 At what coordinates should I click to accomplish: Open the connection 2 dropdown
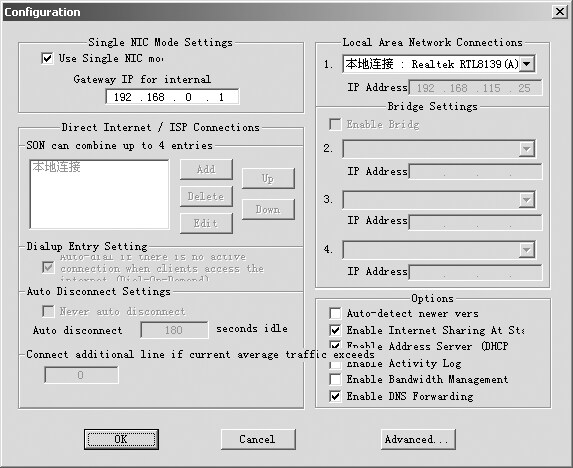527,149
